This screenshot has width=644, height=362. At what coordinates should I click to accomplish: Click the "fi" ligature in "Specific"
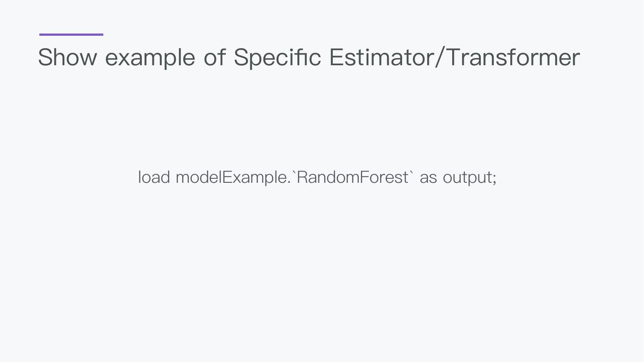point(301,58)
